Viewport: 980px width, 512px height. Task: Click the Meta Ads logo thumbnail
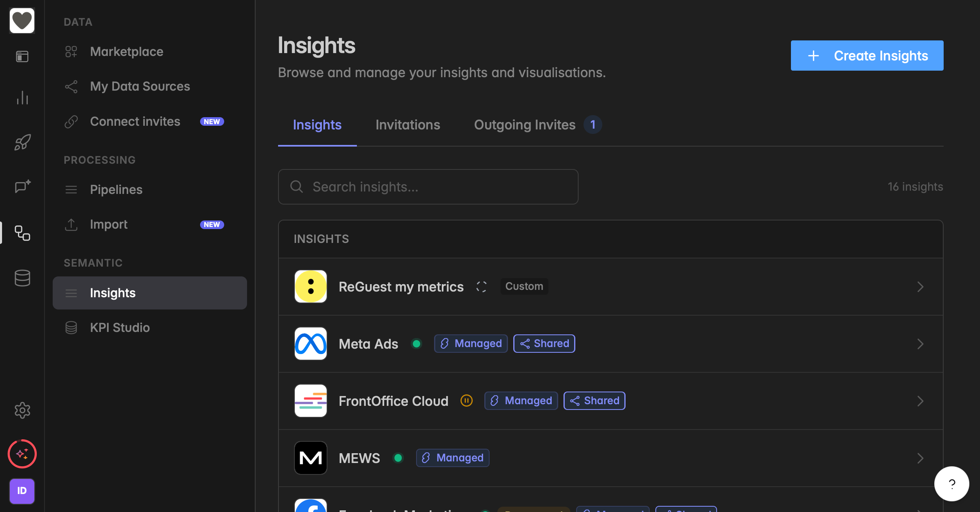(x=311, y=343)
